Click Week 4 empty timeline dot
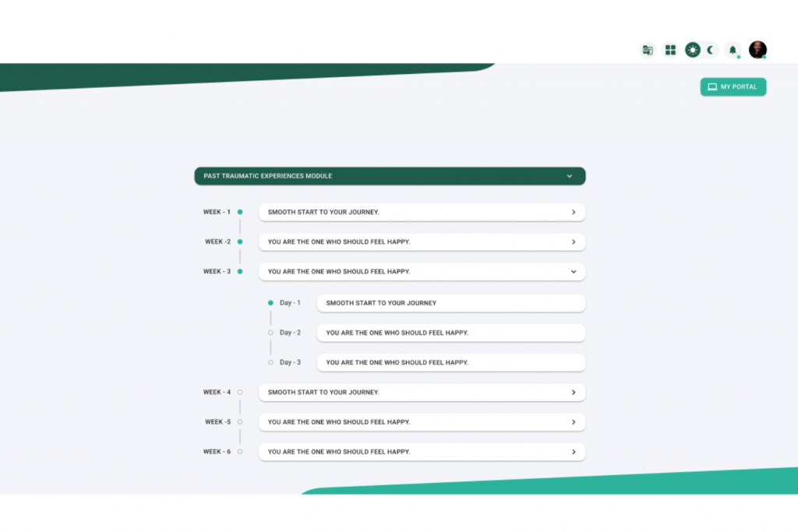Viewport: 798px width, 532px height. coord(240,392)
